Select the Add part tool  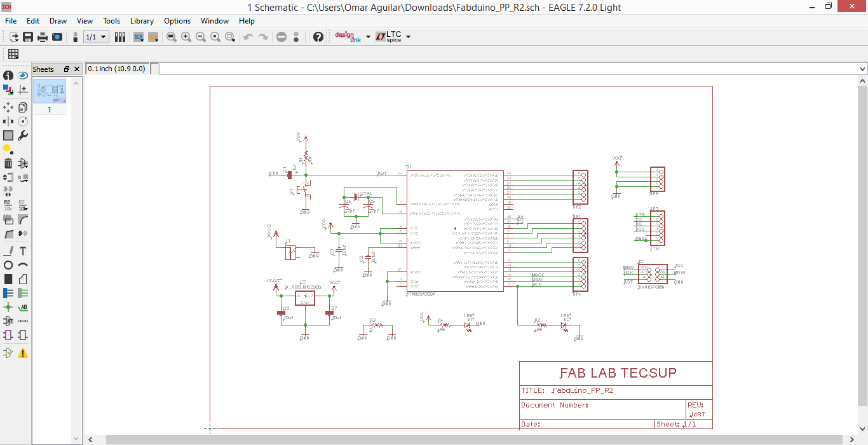23,163
